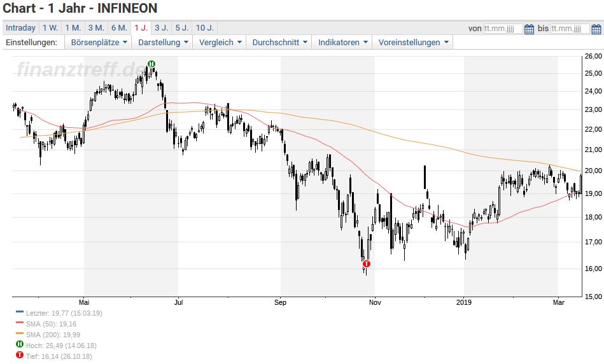The height and width of the screenshot is (364, 604).
Task: Click 'SMA (50): 19,16' legend text
Action: coord(51,324)
